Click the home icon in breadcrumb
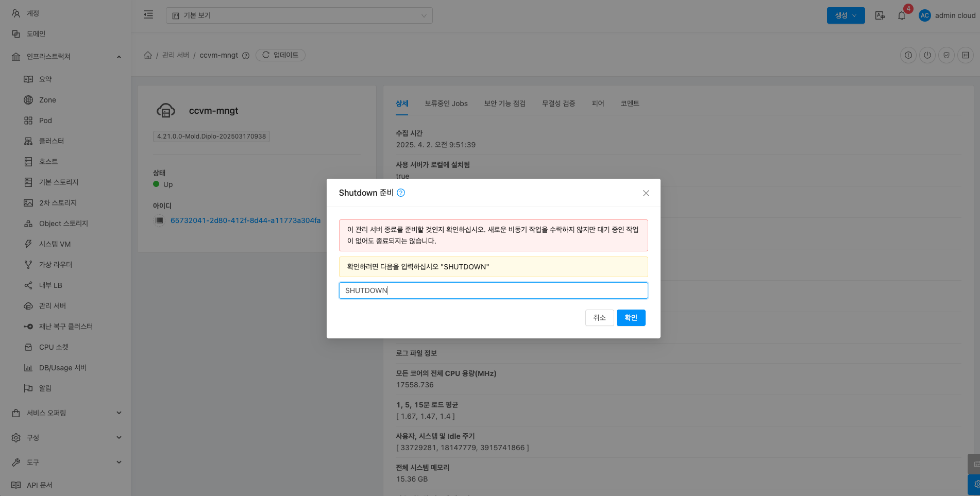This screenshot has width=980, height=496. tap(148, 55)
